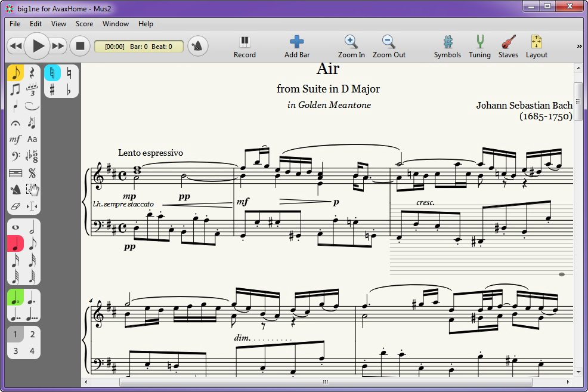This screenshot has width=588, height=392.
Task: Choose the bass clef tool
Action: pyautogui.click(x=16, y=156)
